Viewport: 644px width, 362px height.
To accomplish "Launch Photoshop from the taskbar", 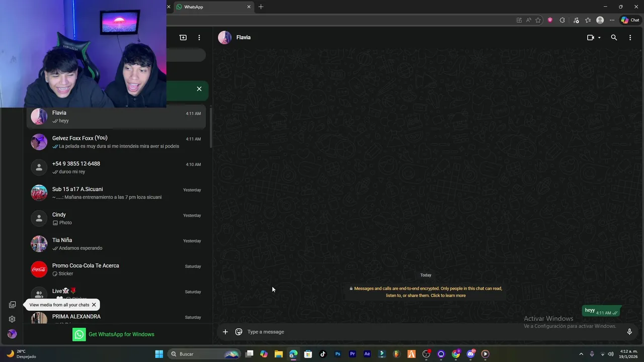I will [x=338, y=354].
